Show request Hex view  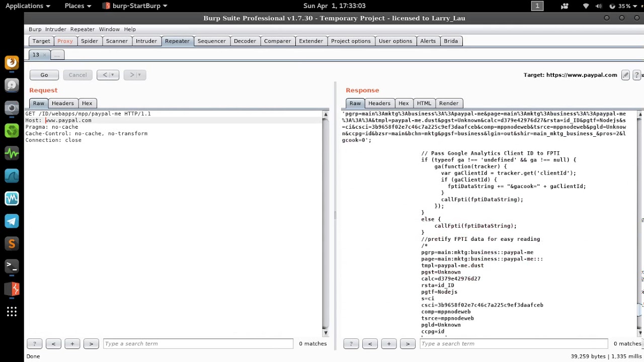pos(87,104)
